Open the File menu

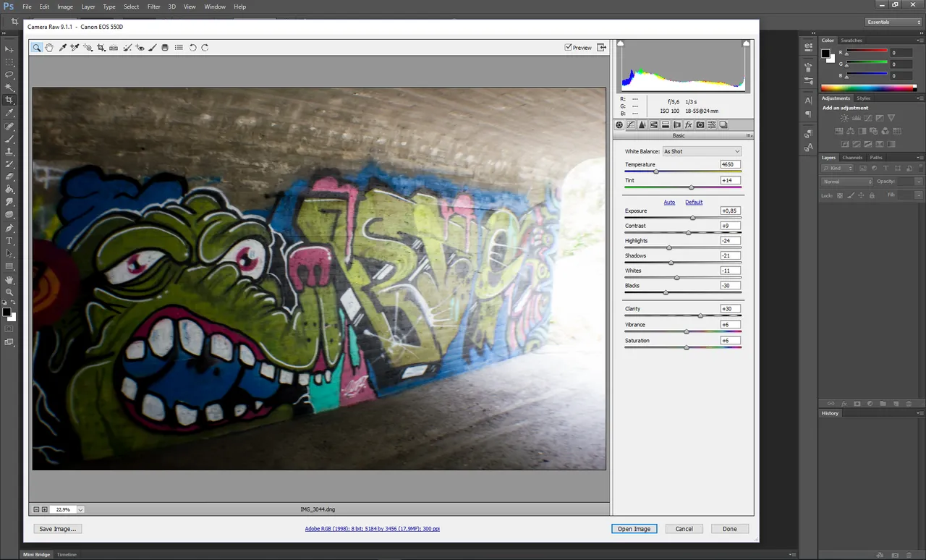[27, 7]
